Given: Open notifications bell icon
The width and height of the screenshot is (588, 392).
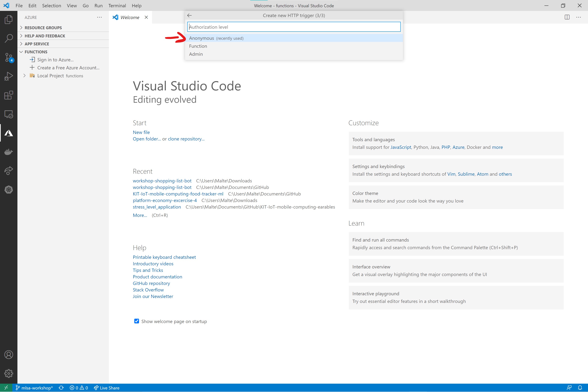Looking at the screenshot, I should [580, 388].
